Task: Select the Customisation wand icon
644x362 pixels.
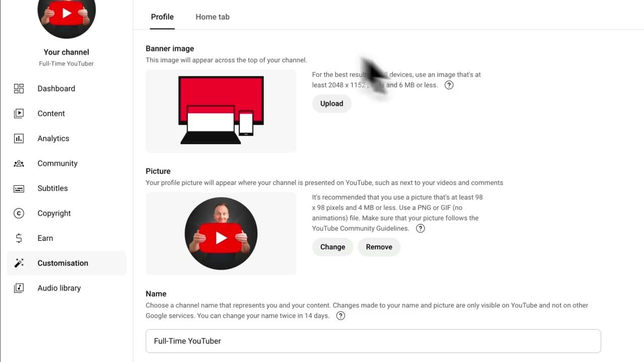Action: coord(19,262)
